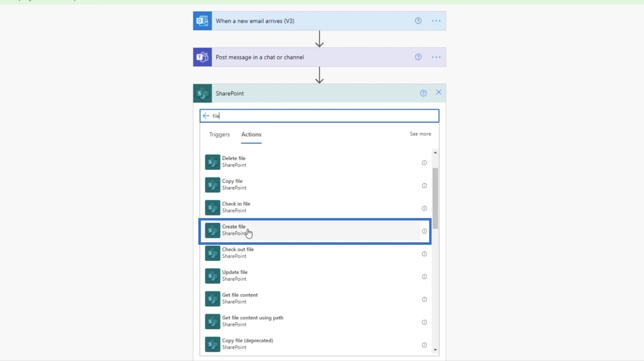Close the SharePoint action panel
Image resolution: width=644 pixels, height=361 pixels.
click(439, 92)
